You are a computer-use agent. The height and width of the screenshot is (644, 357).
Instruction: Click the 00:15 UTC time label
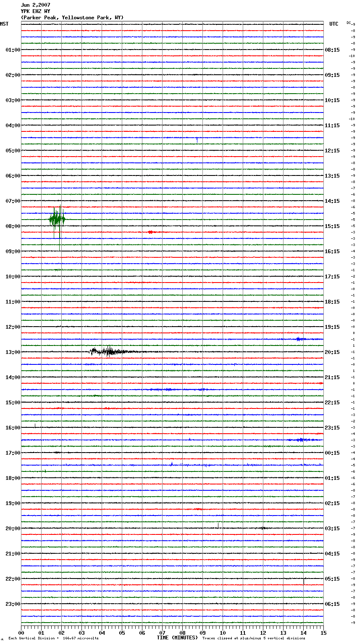click(x=332, y=453)
